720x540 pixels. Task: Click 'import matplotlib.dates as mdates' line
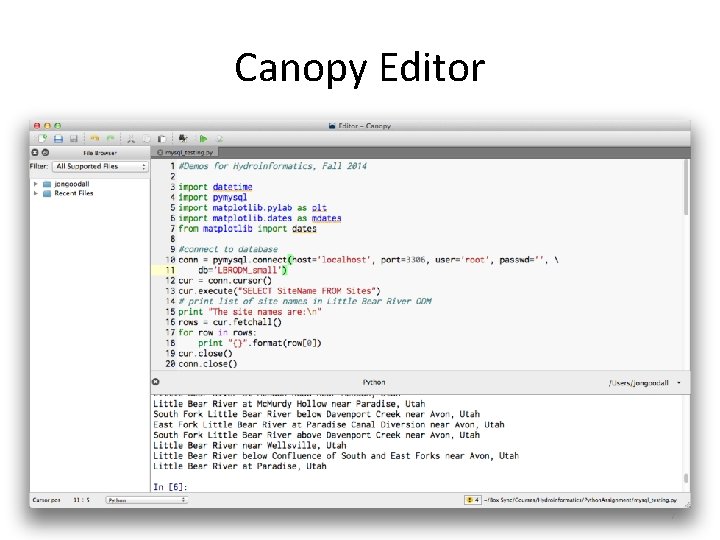coord(260,218)
